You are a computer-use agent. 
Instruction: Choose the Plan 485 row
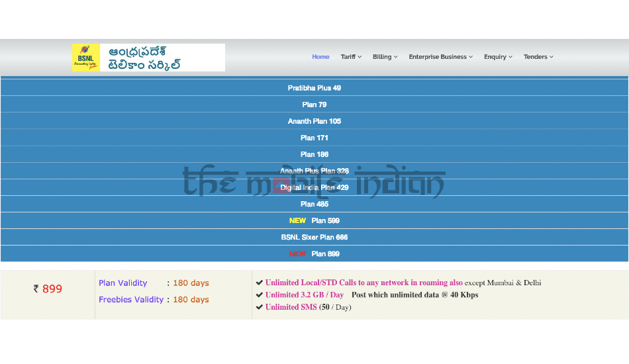[x=314, y=204]
